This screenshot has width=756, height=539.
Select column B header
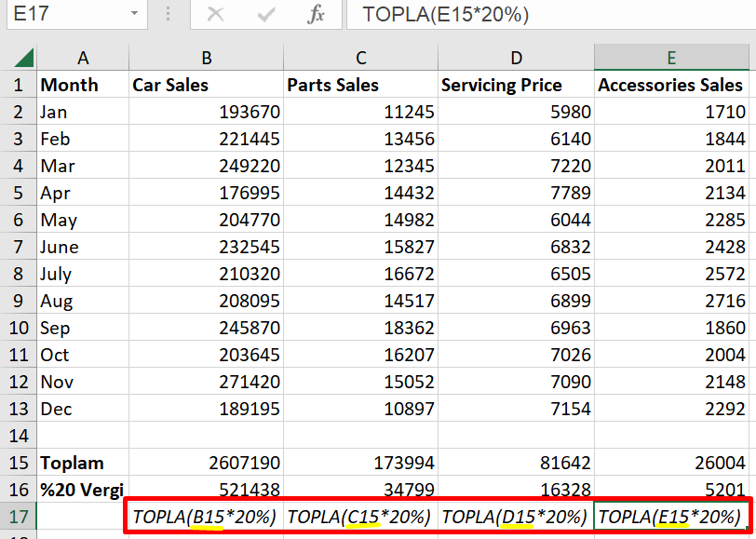(206, 58)
